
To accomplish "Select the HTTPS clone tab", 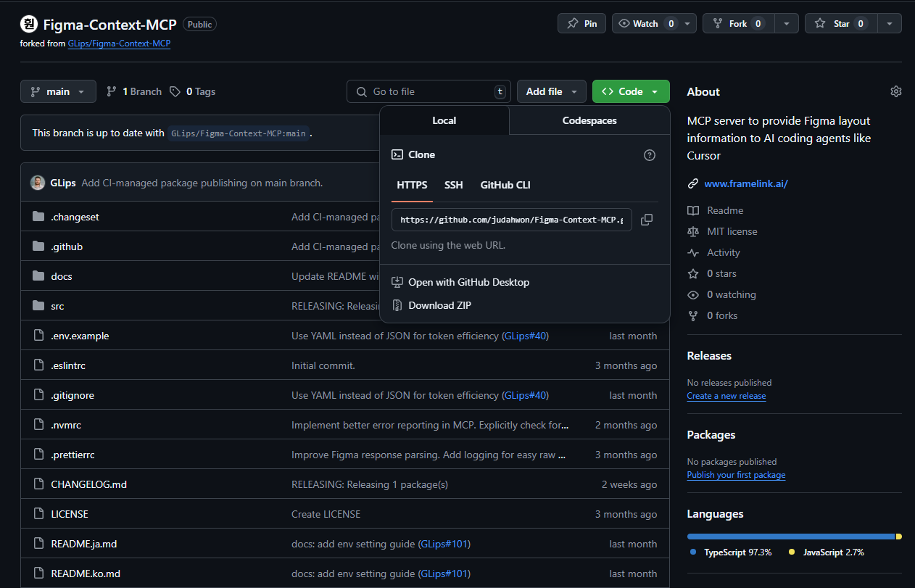I will (412, 185).
